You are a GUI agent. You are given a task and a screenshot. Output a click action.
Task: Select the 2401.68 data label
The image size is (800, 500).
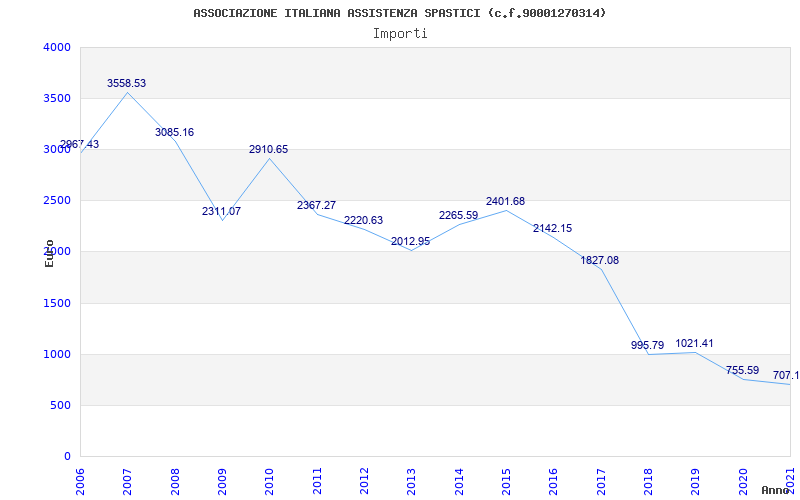[506, 202]
